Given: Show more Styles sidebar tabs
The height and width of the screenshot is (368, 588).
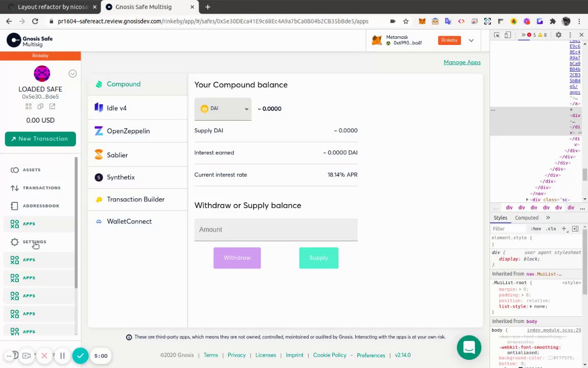Looking at the screenshot, I should click(x=548, y=218).
